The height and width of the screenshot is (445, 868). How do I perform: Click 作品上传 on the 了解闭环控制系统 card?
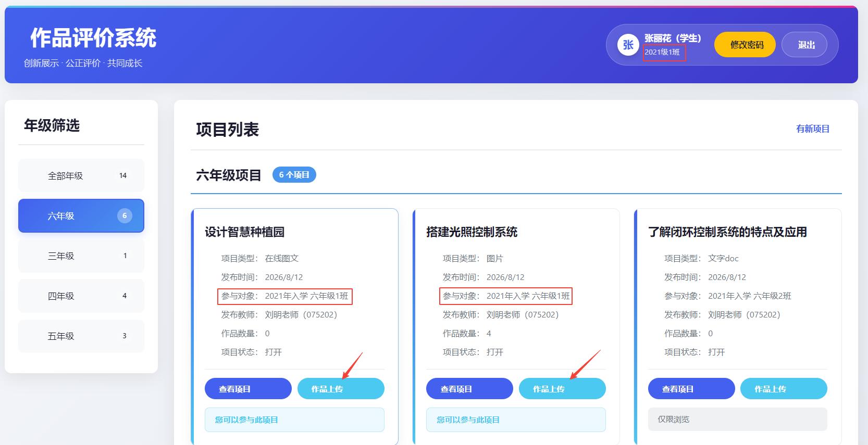tap(784, 389)
